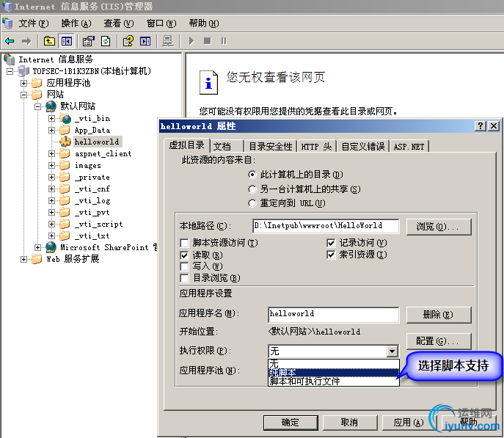Switch to the 自定义错误 tab
504x438 pixels.
(363, 146)
